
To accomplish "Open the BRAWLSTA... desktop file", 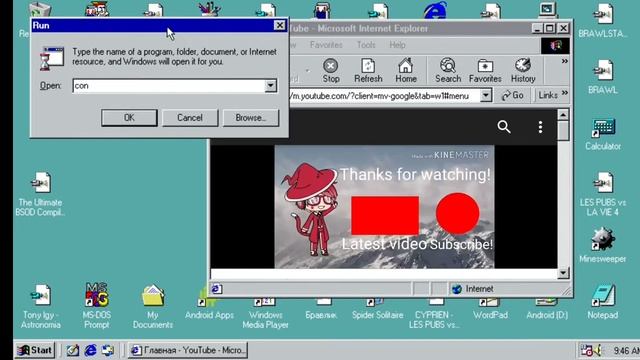I will click(603, 20).
